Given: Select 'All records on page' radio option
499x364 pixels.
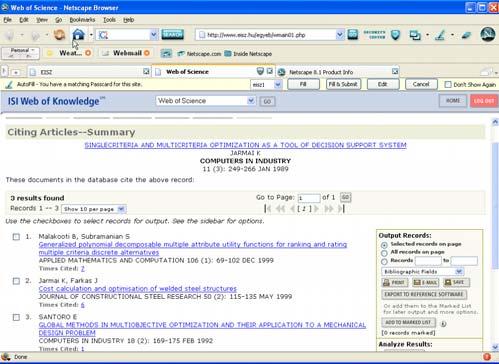Looking at the screenshot, I should click(x=384, y=253).
